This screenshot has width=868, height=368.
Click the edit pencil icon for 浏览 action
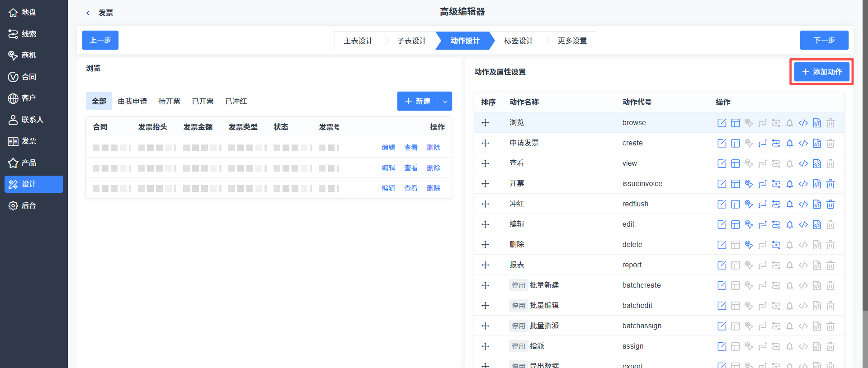click(x=722, y=123)
